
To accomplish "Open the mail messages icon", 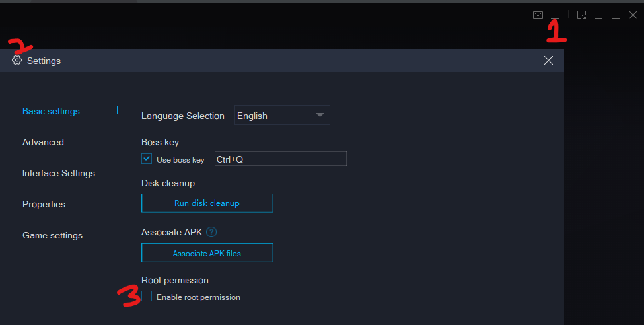I will pos(538,15).
